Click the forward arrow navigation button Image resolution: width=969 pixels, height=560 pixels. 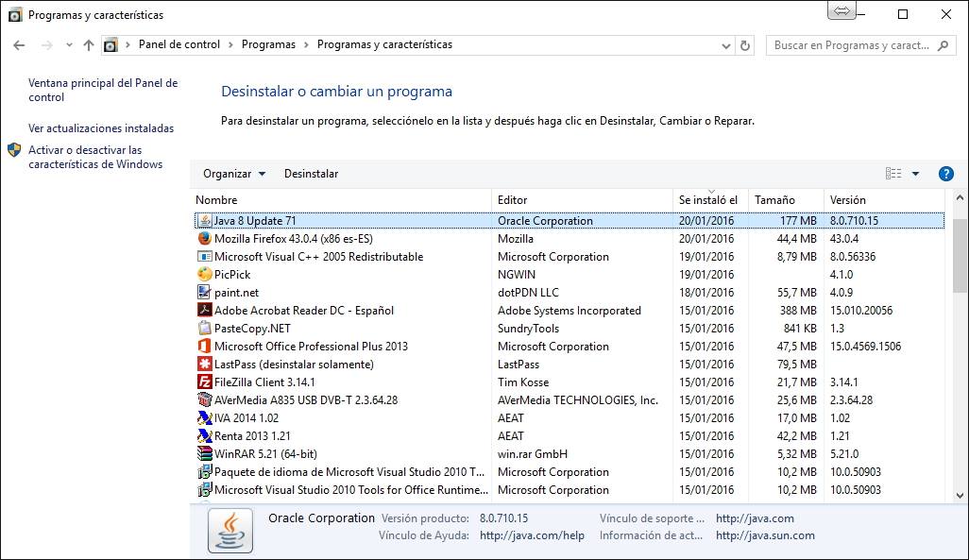(x=46, y=45)
